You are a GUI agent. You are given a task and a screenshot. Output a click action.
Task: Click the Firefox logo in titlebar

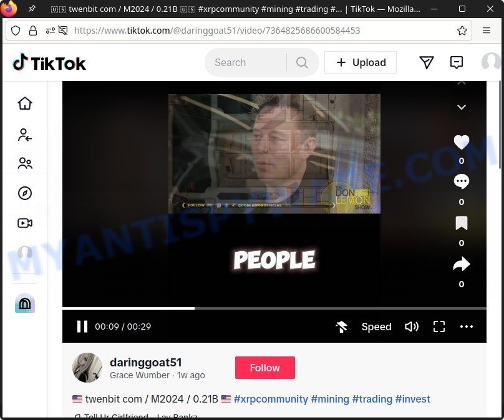[9, 8]
